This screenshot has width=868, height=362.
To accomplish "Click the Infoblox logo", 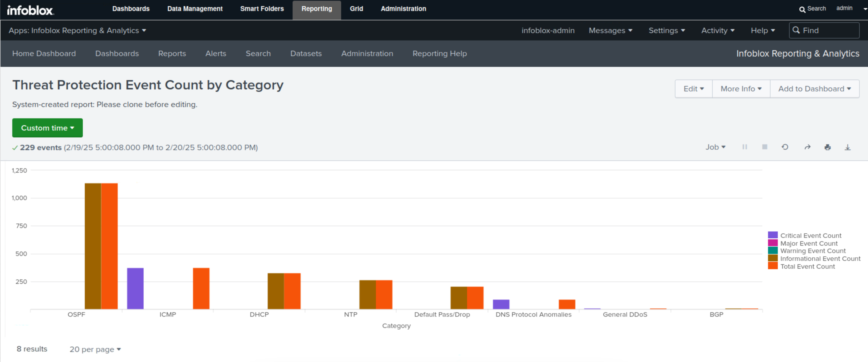I will click(x=30, y=10).
